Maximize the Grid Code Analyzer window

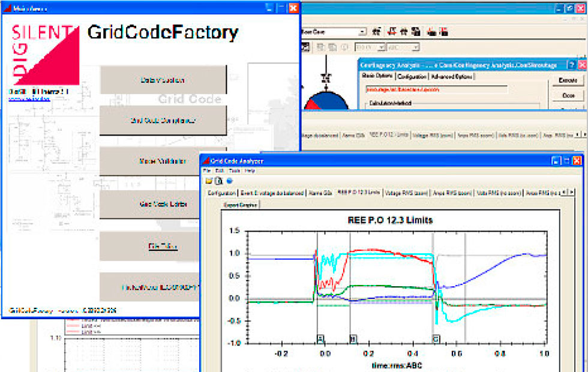566,161
